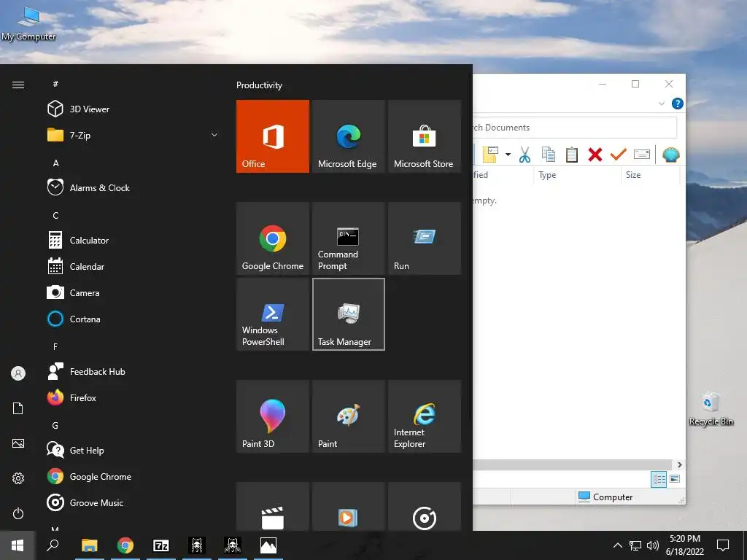Open 7-Zip taskbar icon
This screenshot has height=560, width=747.
(161, 545)
